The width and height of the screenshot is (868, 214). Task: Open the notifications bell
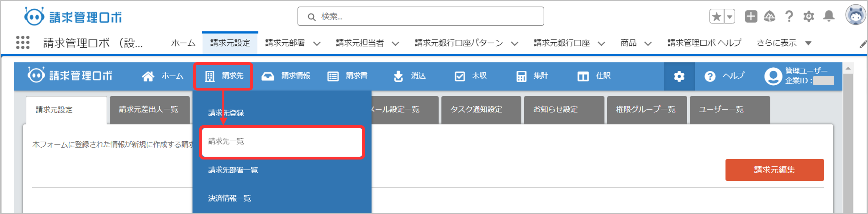[829, 16]
